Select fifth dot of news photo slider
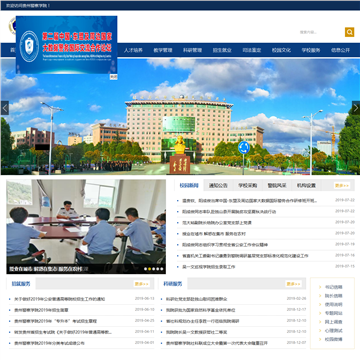This screenshot has width=360, height=360. click(x=162, y=269)
